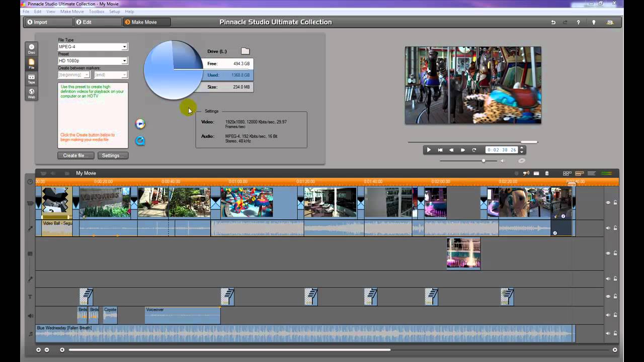Open the File menu
The width and height of the screenshot is (644, 362).
[26, 12]
